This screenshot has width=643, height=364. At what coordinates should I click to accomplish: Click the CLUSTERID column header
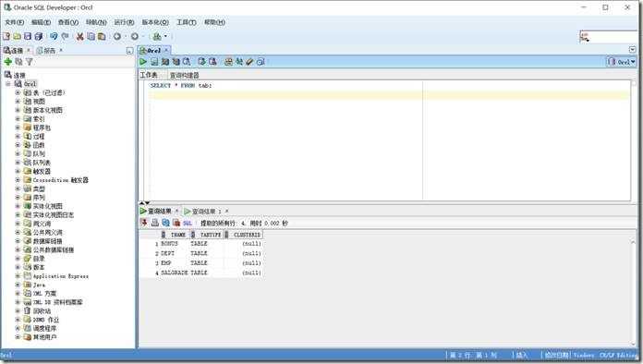pyautogui.click(x=244, y=235)
